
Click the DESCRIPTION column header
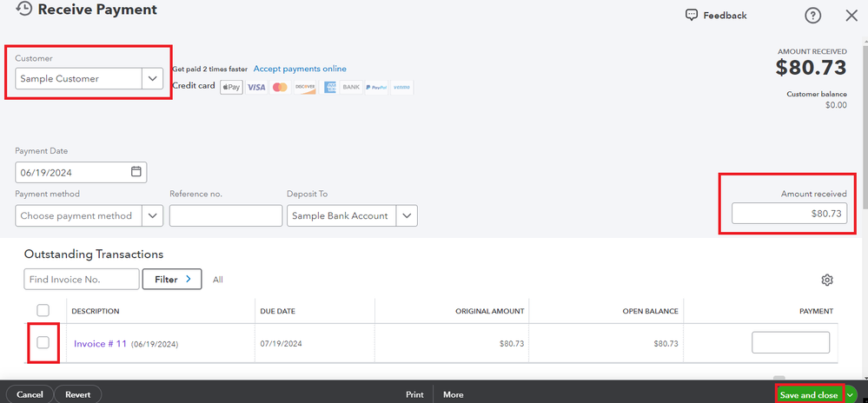pos(96,311)
